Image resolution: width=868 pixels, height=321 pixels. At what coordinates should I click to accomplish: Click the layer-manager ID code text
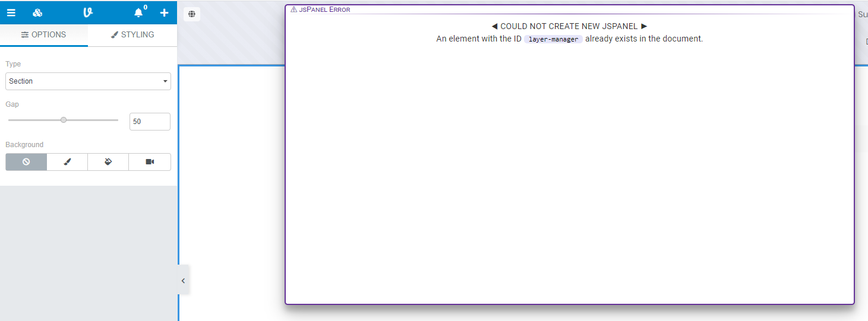[553, 39]
